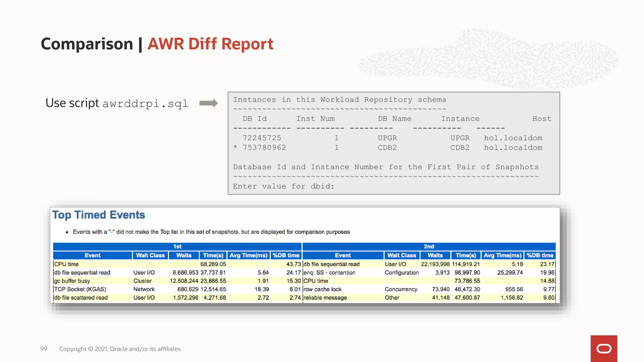Click DB Id 72245725 in the listing
644x362 pixels.
pos(262,138)
